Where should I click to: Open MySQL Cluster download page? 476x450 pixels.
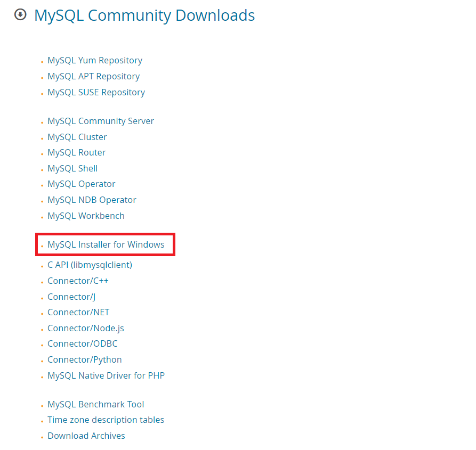tap(77, 137)
